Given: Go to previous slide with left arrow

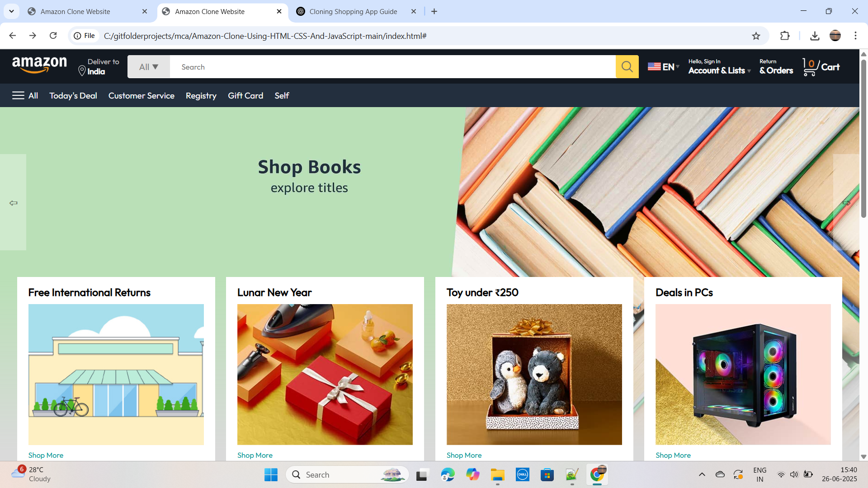Looking at the screenshot, I should tap(13, 203).
